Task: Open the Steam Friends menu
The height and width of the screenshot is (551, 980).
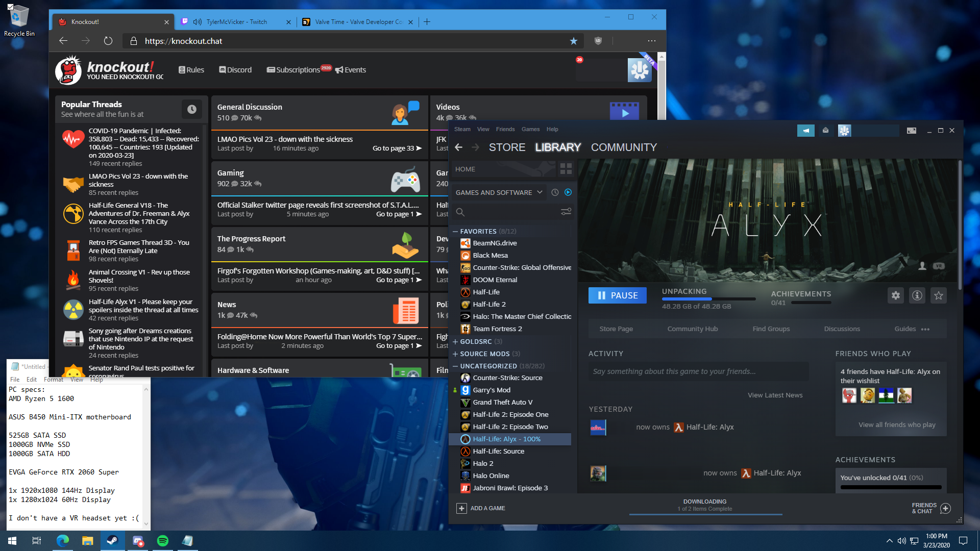Action: [x=505, y=129]
